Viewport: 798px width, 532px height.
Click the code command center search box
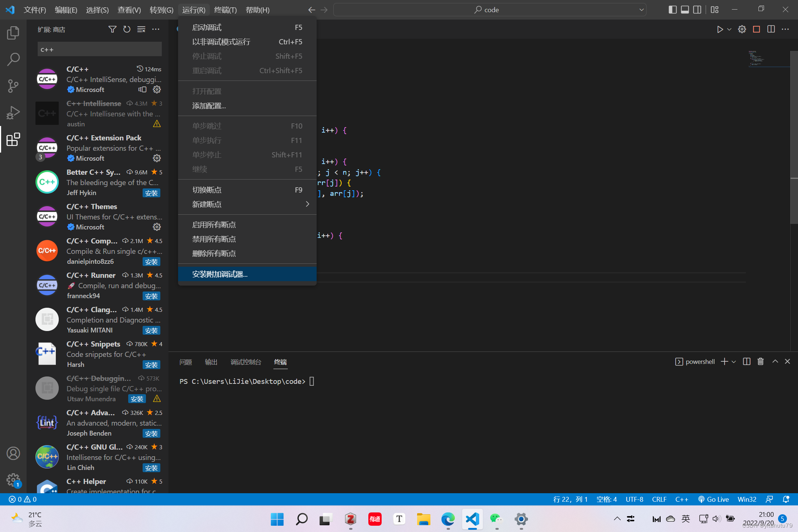pos(490,10)
